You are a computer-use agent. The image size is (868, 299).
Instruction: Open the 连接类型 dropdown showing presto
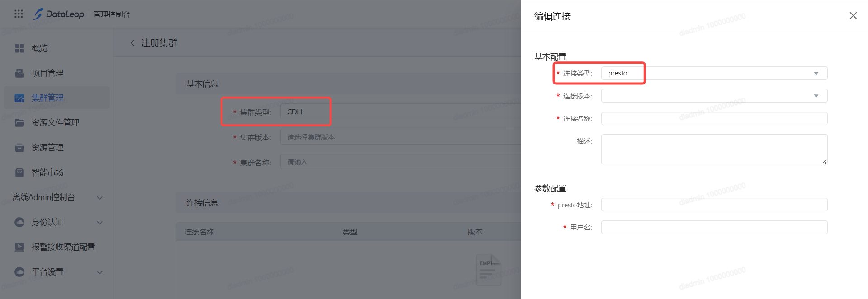[x=714, y=73]
